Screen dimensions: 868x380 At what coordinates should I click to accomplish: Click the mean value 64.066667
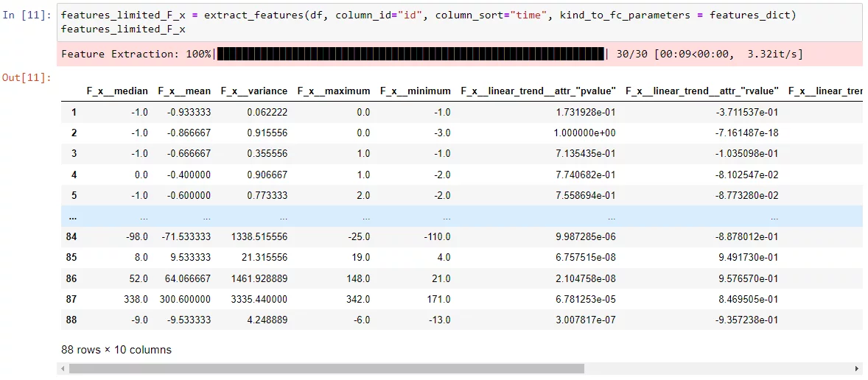(189, 278)
